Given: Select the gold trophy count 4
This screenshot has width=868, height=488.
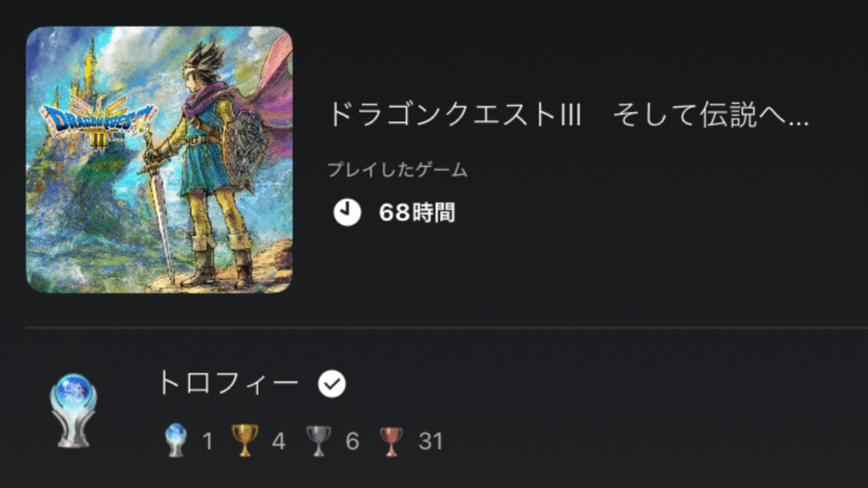Looking at the screenshot, I should [278, 441].
